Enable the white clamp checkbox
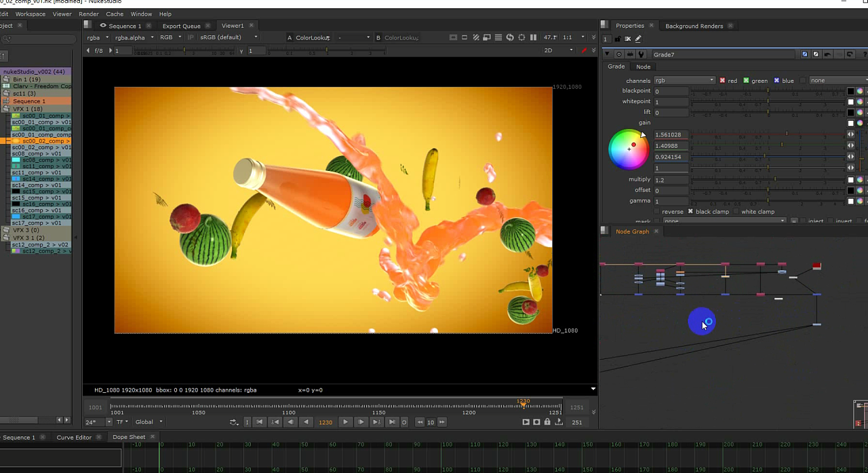This screenshot has width=868, height=473. pos(736,212)
